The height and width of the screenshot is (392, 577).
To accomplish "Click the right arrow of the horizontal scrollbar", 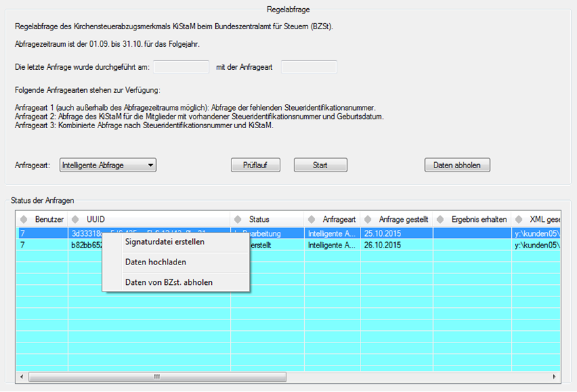I will [x=557, y=376].
